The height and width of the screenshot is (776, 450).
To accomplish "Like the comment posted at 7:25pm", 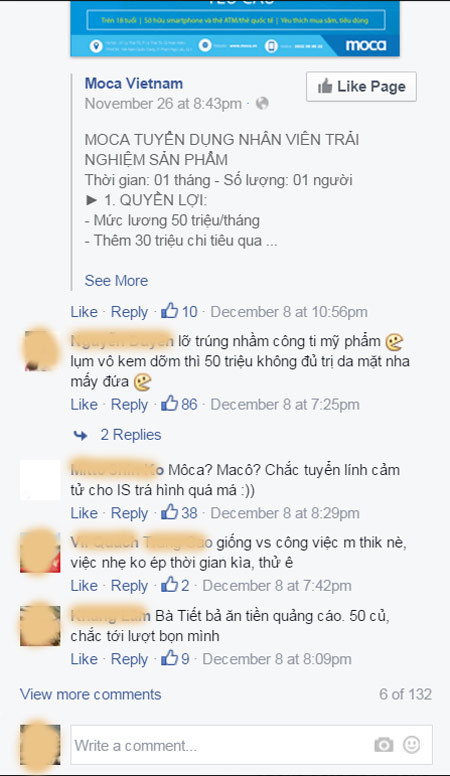I will click(84, 404).
